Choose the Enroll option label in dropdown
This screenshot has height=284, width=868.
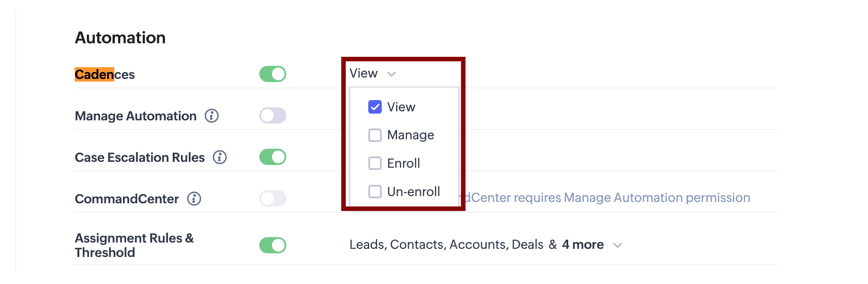click(x=403, y=163)
